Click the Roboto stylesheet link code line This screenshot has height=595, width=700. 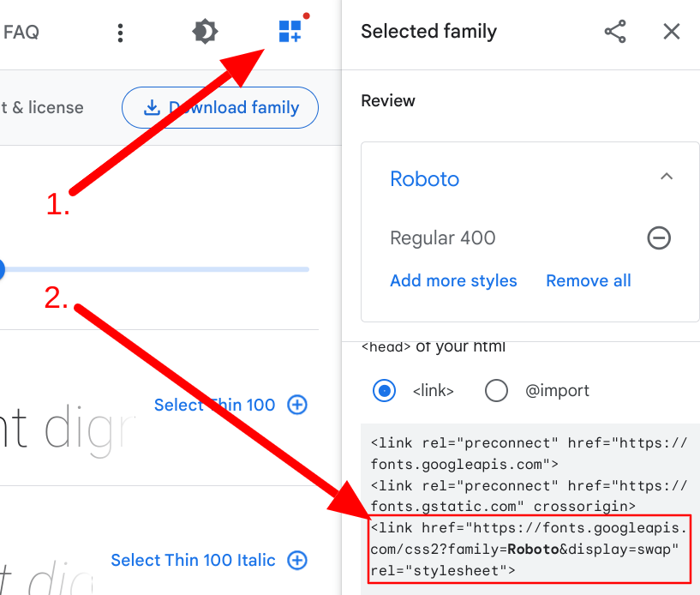tap(529, 550)
